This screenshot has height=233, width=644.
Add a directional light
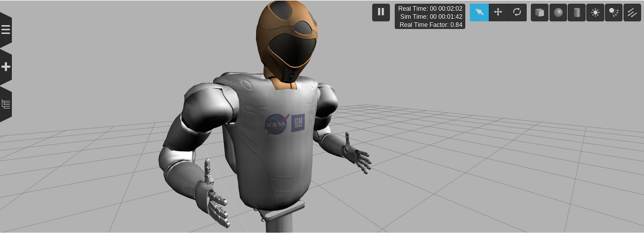[632, 12]
